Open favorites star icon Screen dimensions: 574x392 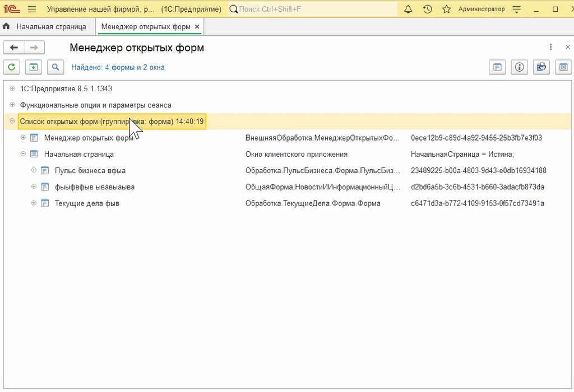[x=446, y=9]
